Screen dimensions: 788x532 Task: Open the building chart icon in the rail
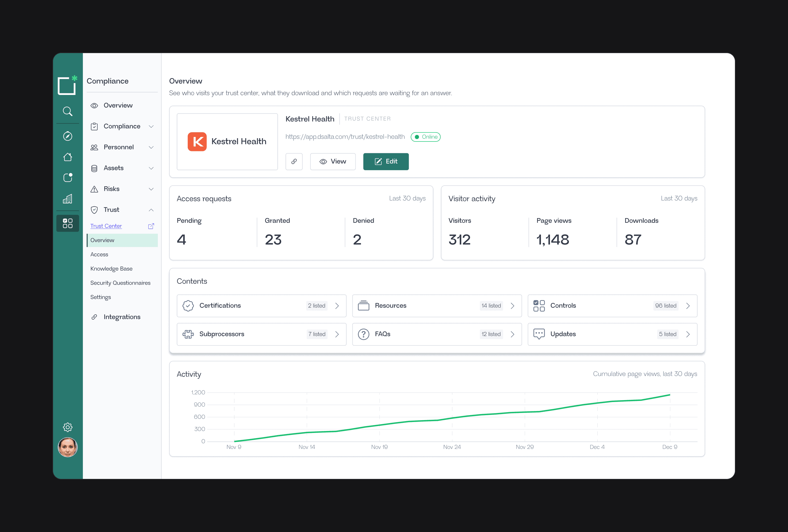pos(68,199)
